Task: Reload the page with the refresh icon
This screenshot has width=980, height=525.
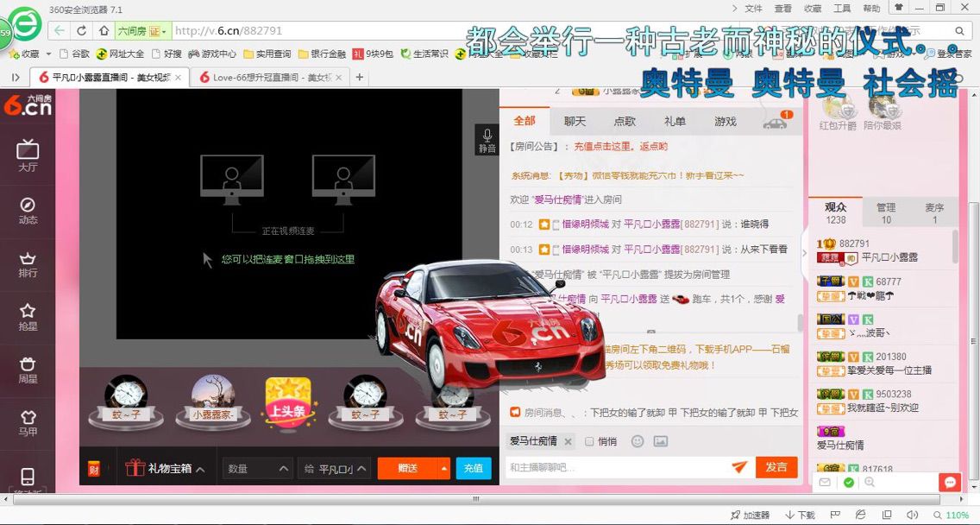Action: (82, 30)
